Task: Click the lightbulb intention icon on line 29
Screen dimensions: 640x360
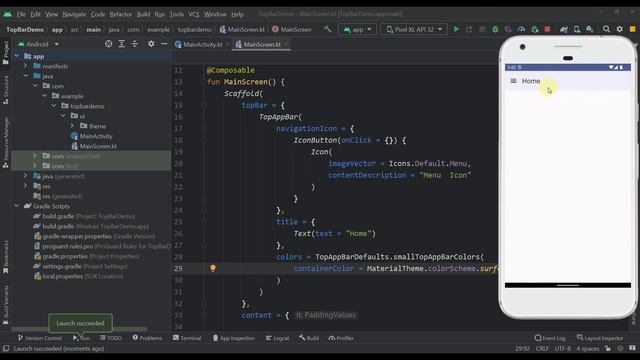Action: click(213, 268)
